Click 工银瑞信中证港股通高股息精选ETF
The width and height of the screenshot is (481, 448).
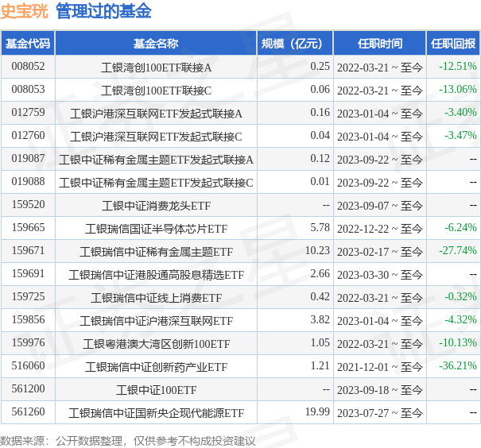156,275
